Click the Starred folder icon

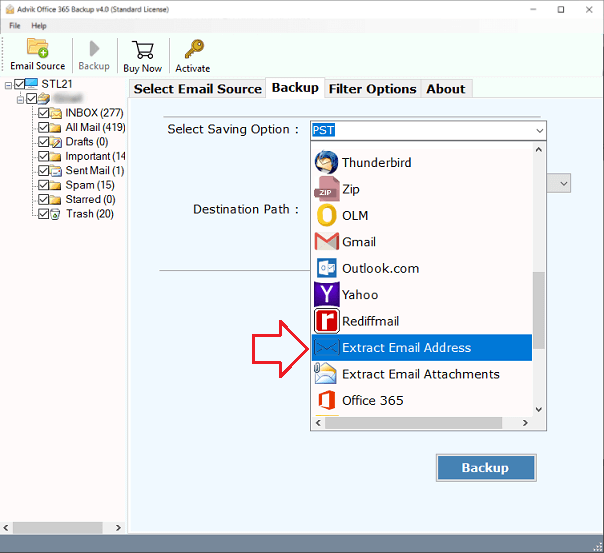coord(56,200)
